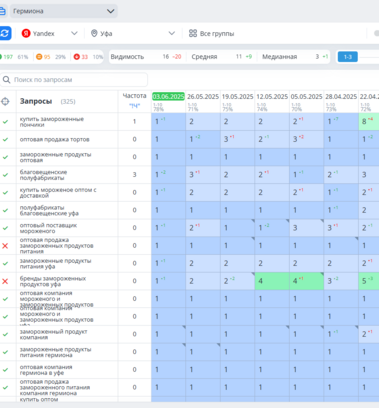The width and height of the screenshot is (379, 408).
Task: Click the red 33 positions indicator
Action: 80,57
